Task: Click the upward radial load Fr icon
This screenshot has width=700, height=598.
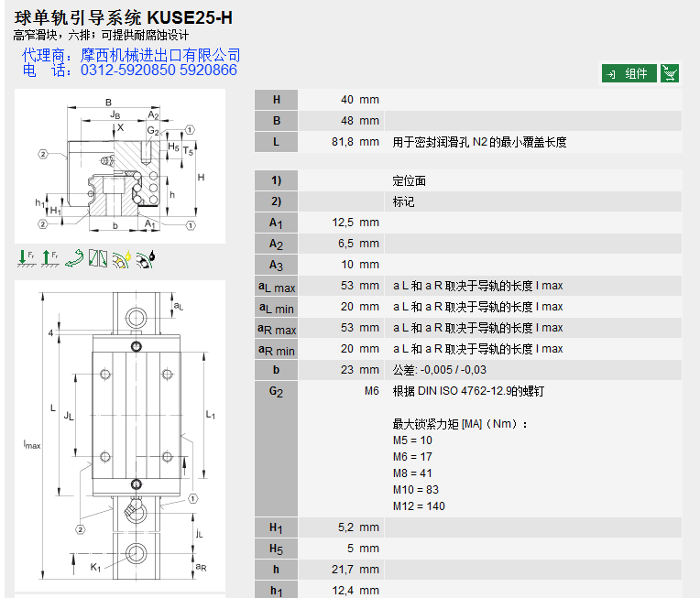Action: [49, 259]
